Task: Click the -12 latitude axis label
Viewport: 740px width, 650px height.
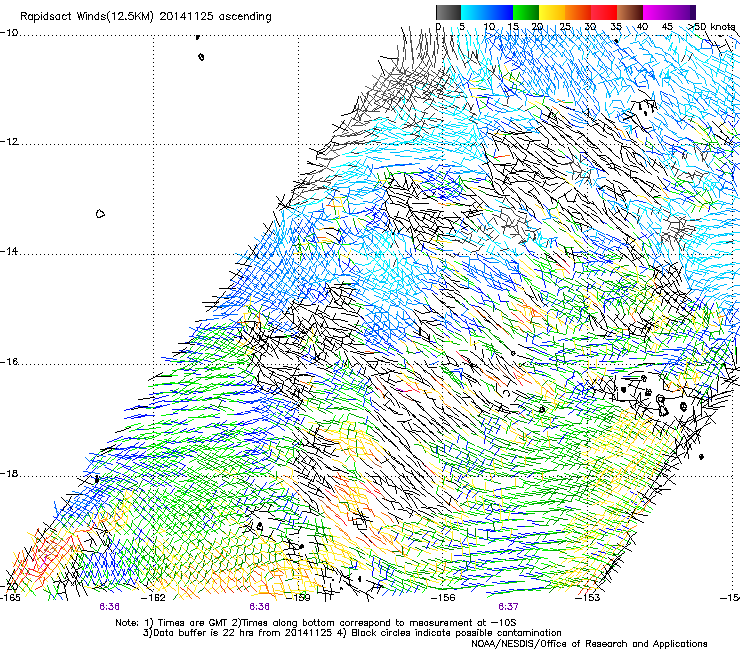Action: (9, 142)
